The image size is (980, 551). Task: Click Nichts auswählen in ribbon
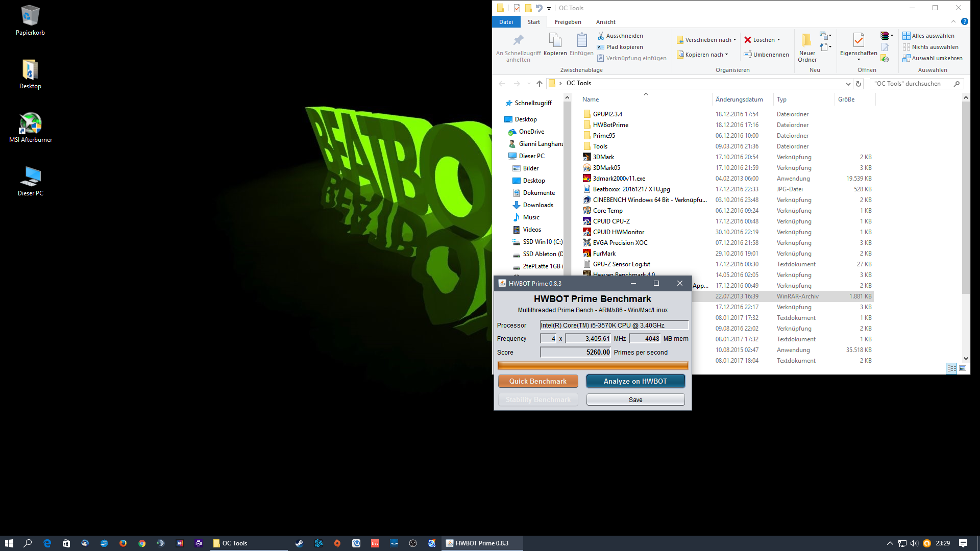pyautogui.click(x=930, y=47)
